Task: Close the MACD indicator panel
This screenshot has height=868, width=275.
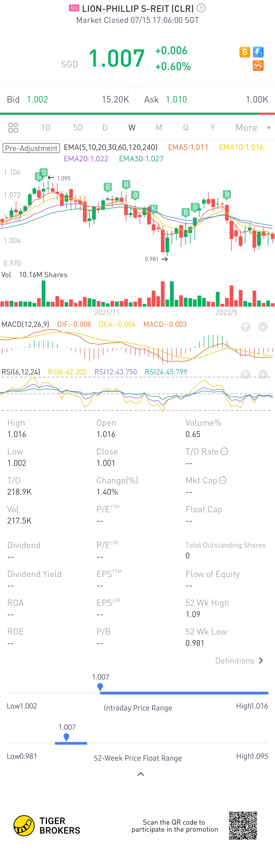Action: click(263, 327)
